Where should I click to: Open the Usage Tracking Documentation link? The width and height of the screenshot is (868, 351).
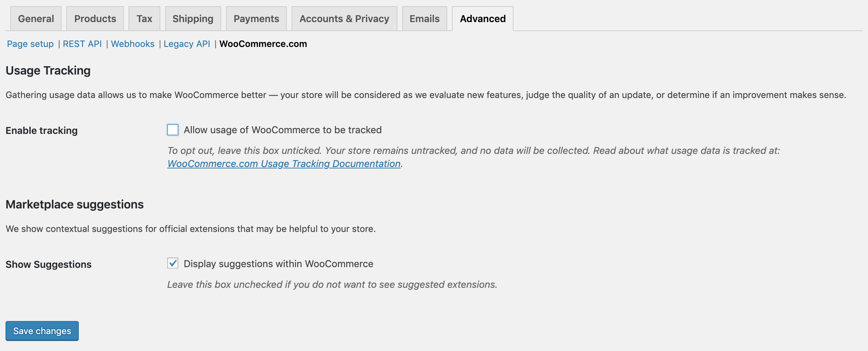point(283,164)
